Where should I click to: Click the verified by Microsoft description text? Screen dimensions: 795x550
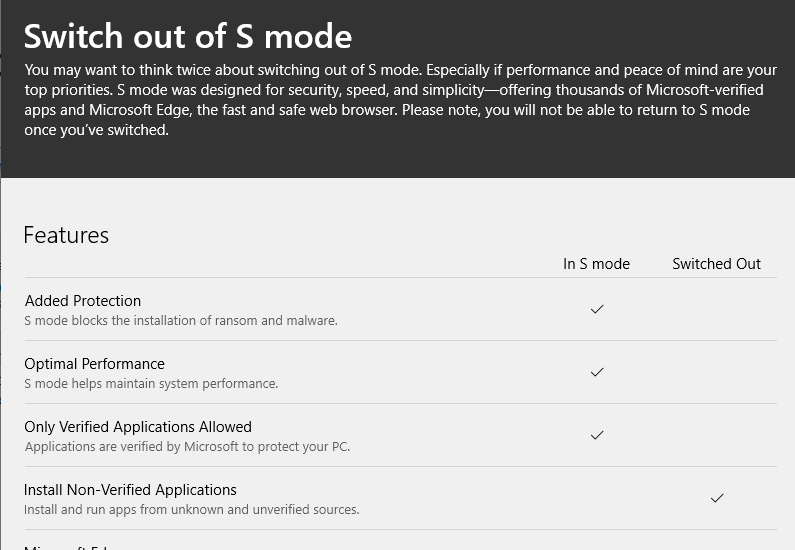coord(187,447)
